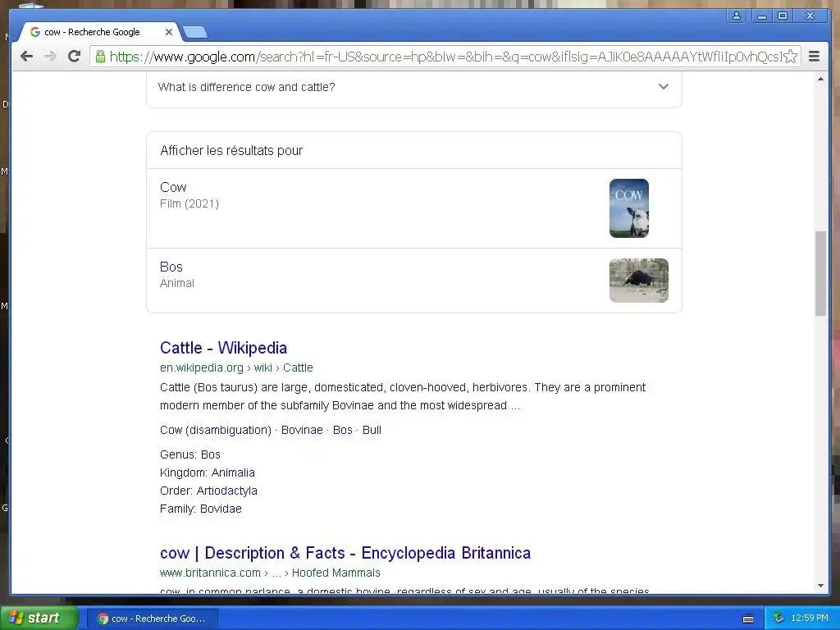Go back with the browser back arrow
Screen dimensions: 840x630
26,57
